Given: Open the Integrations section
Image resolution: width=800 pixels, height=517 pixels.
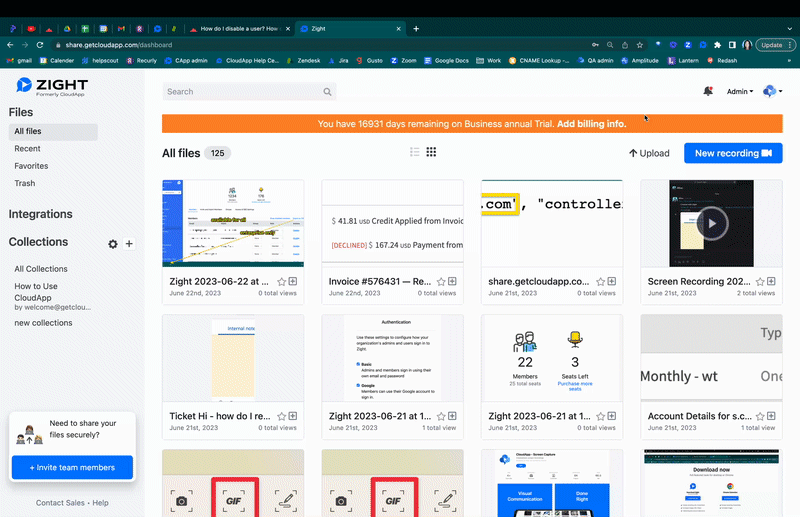Looking at the screenshot, I should tap(40, 214).
